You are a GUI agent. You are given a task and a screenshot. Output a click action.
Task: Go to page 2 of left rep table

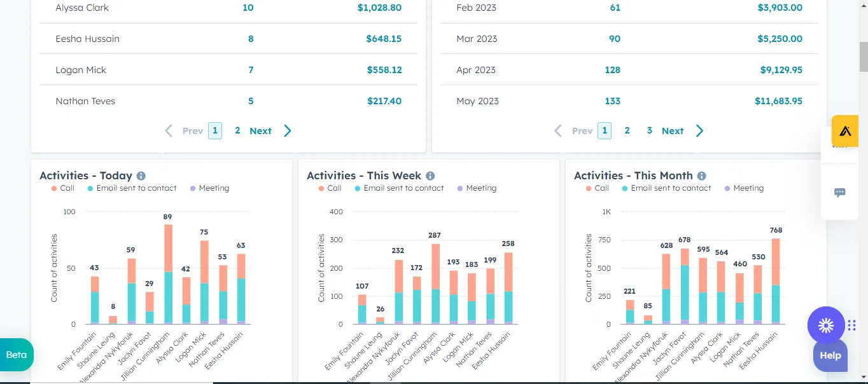pos(237,130)
